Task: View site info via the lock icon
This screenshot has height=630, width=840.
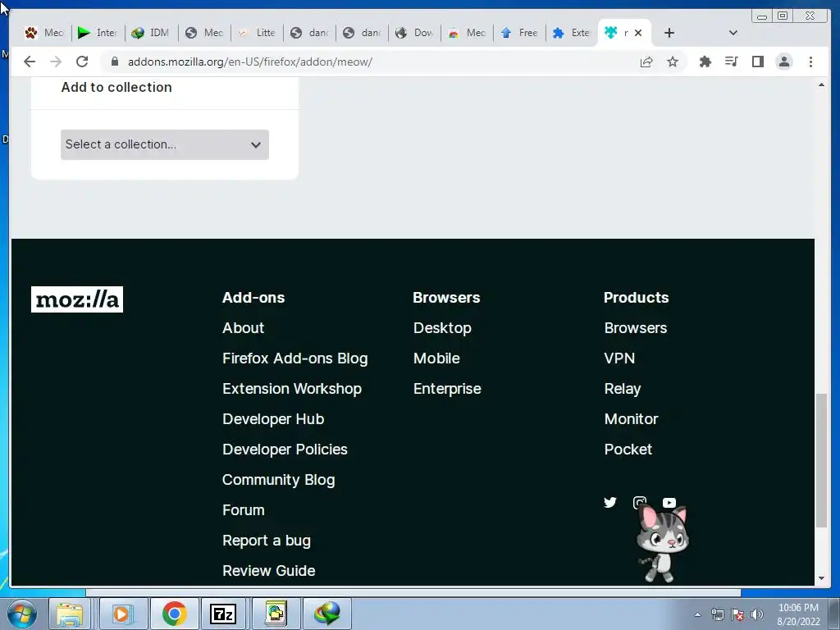Action: click(x=114, y=62)
